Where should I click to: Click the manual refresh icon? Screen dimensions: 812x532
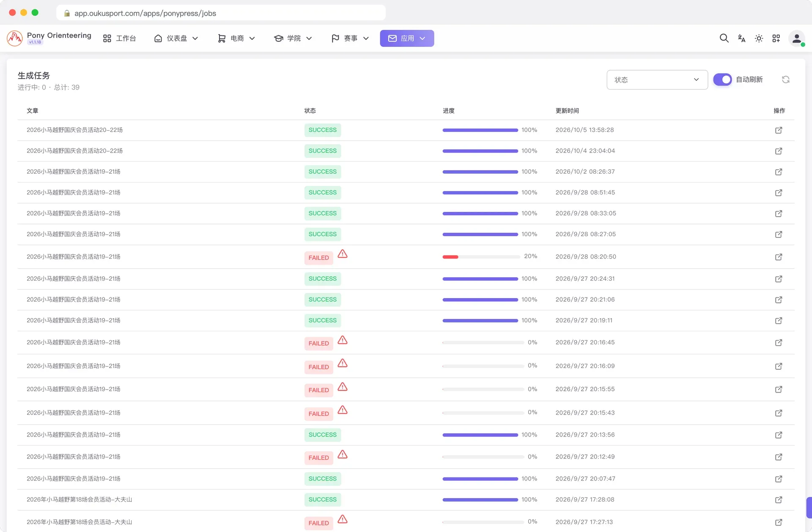point(786,79)
